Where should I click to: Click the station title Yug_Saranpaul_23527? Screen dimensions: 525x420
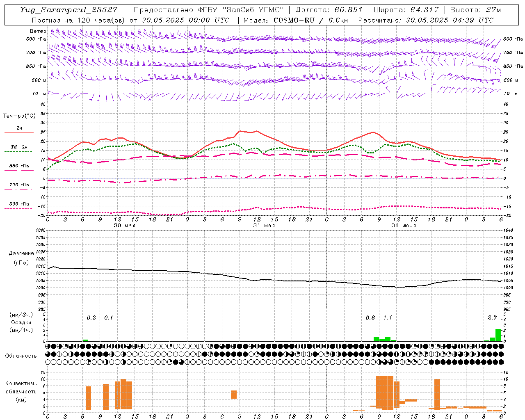click(68, 10)
